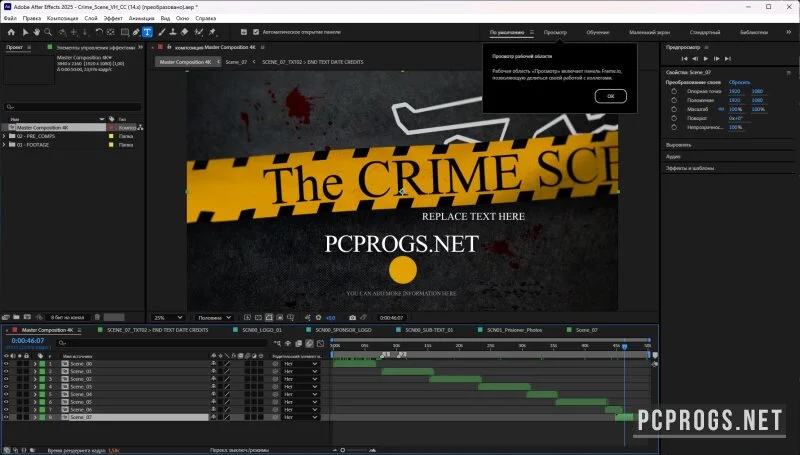Open the Help menu (Справка)
The height and width of the screenshot is (455, 800).
(206, 18)
